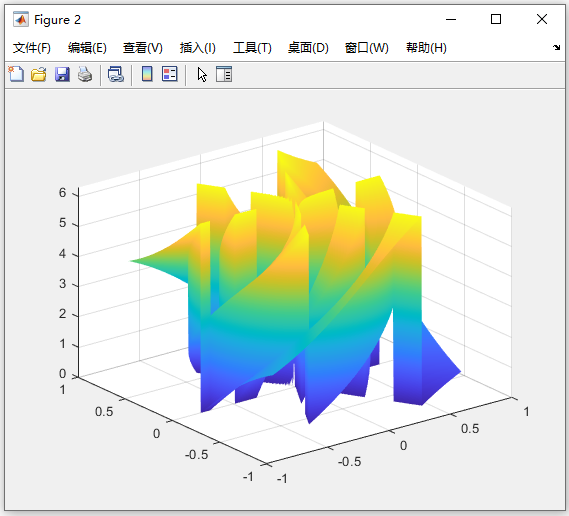The image size is (569, 516).
Task: Open the 查看(V) menu
Action: (143, 48)
